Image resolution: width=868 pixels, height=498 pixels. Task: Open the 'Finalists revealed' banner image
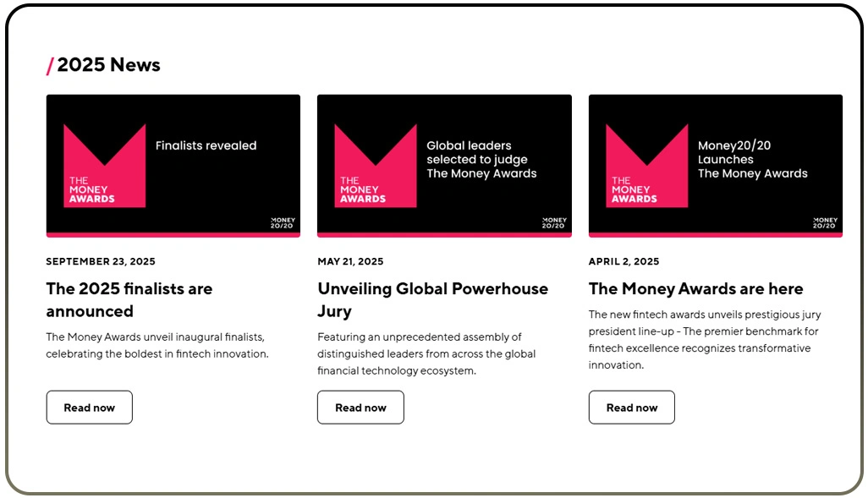point(173,165)
